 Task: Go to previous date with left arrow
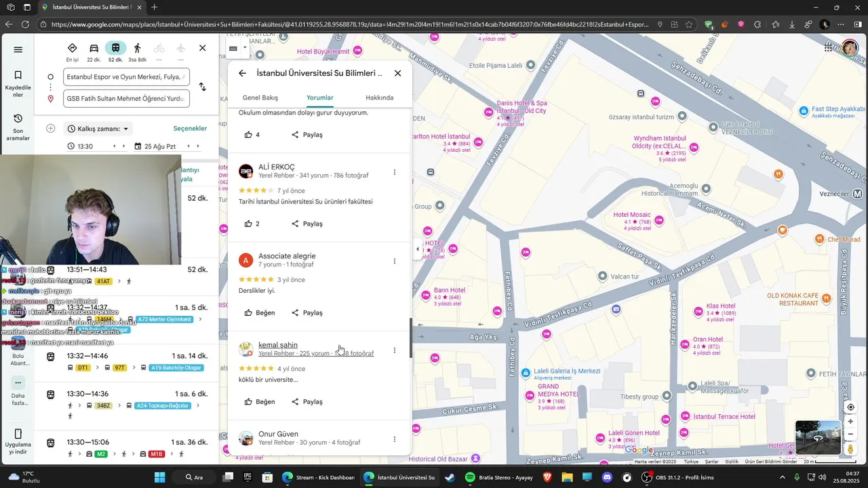pyautogui.click(x=189, y=146)
